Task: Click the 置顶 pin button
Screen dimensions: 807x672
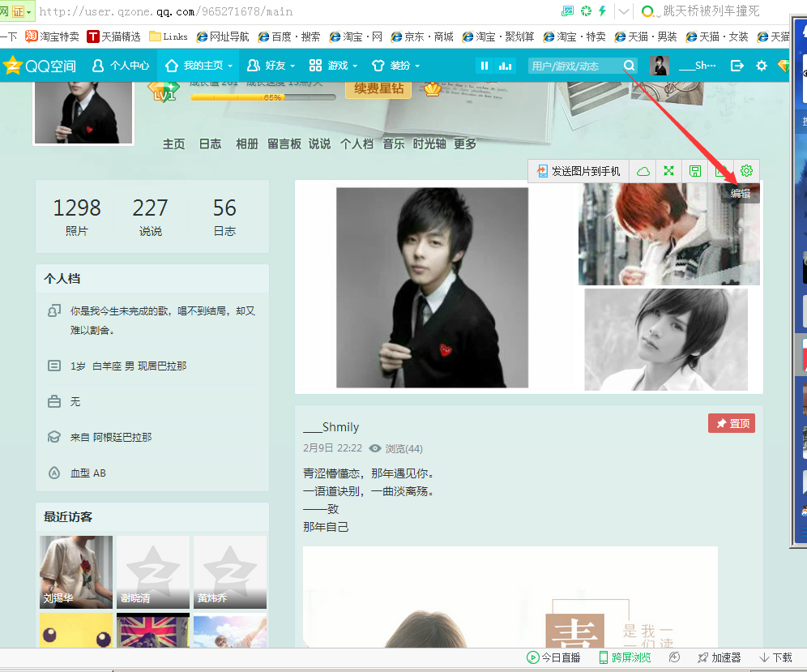Action: [732, 423]
